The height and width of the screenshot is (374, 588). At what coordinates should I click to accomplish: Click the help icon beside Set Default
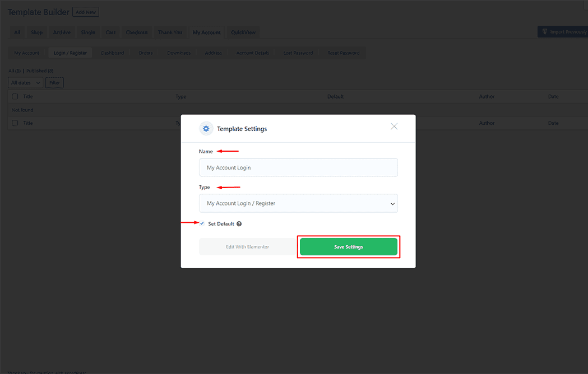click(x=239, y=223)
